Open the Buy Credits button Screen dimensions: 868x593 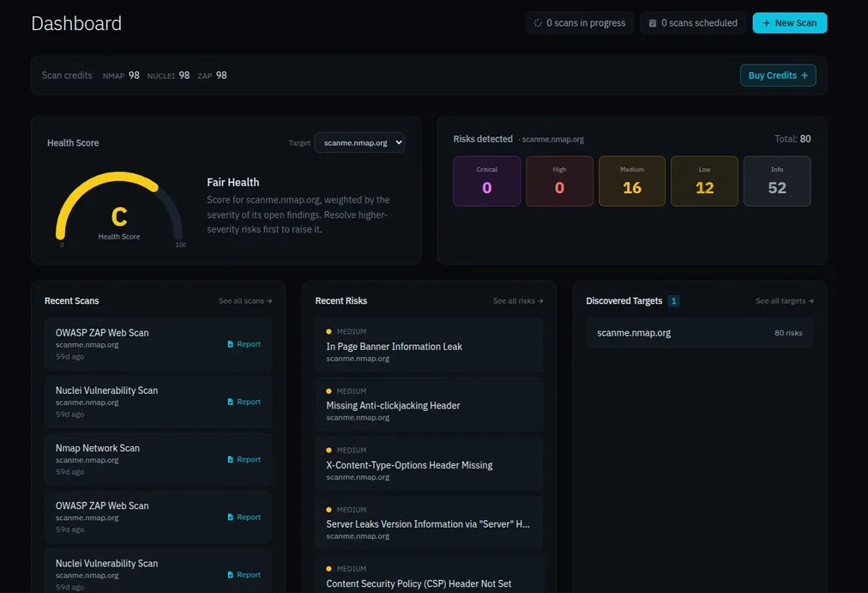click(x=778, y=76)
